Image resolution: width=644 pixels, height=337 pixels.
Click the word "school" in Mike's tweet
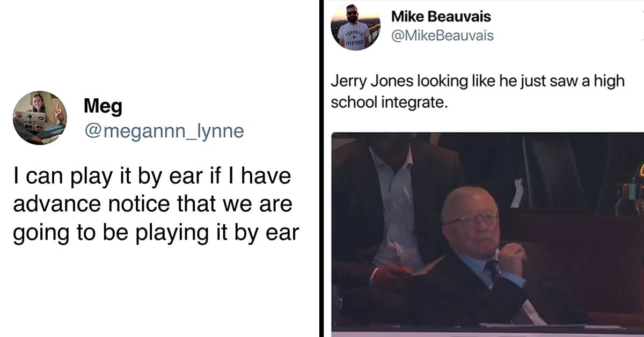[354, 102]
